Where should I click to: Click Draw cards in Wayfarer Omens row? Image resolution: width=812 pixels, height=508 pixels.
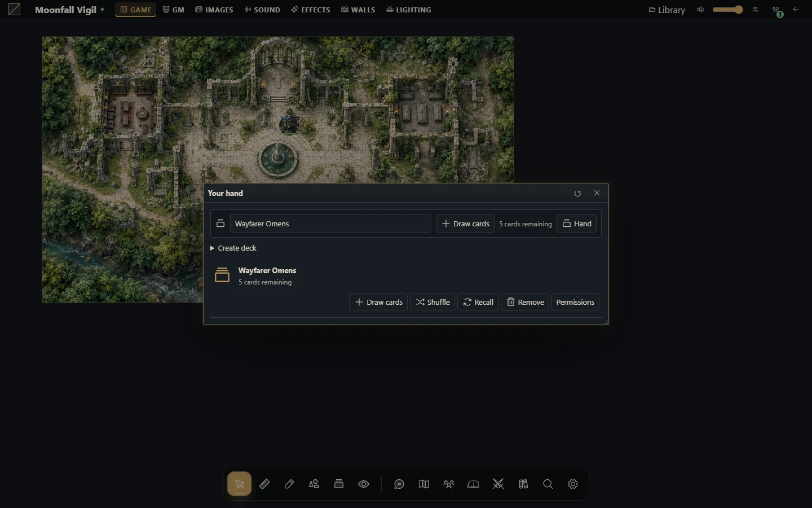[x=378, y=302]
